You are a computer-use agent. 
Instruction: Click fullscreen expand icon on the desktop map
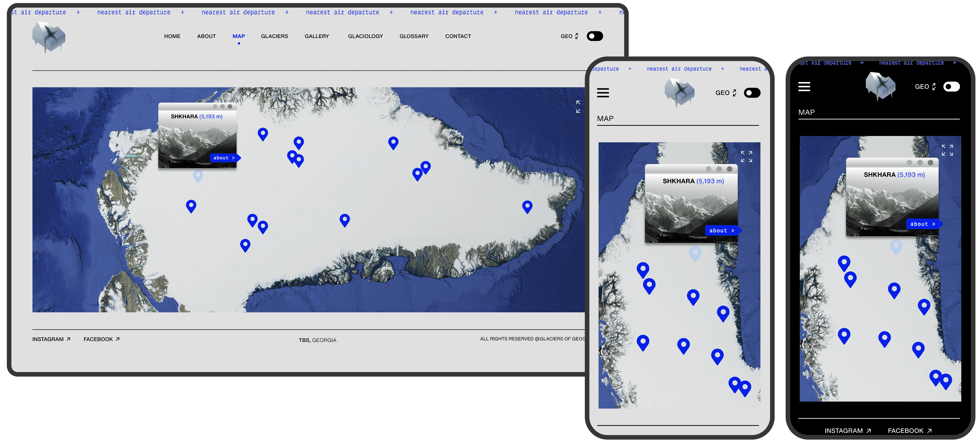click(x=578, y=107)
